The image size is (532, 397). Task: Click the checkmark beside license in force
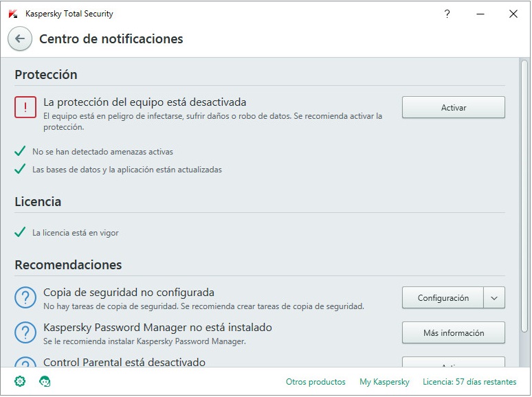[20, 232]
